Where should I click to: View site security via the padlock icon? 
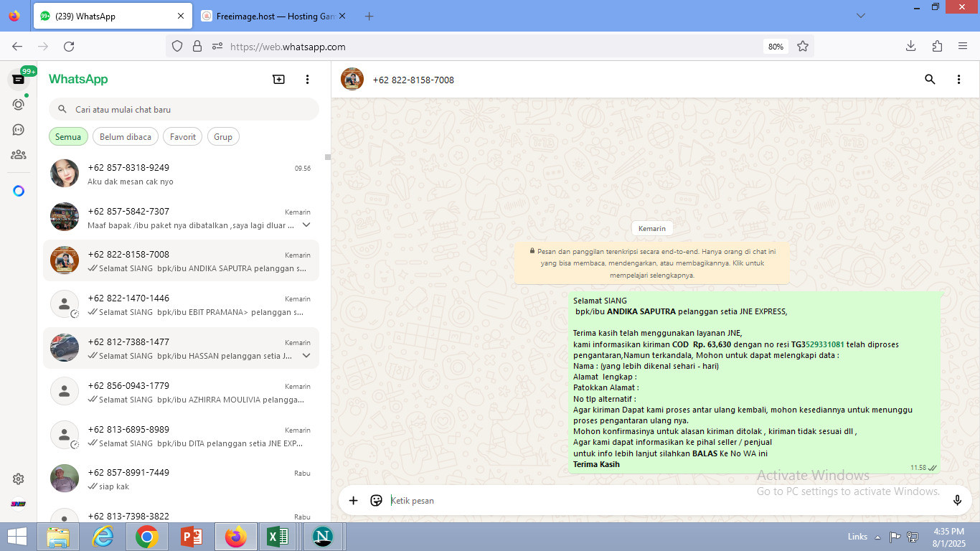(197, 47)
